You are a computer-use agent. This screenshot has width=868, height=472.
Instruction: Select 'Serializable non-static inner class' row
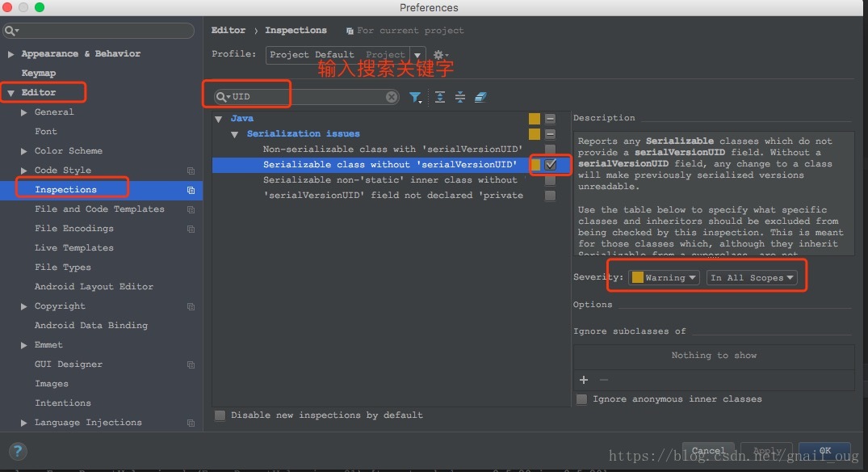click(x=390, y=180)
